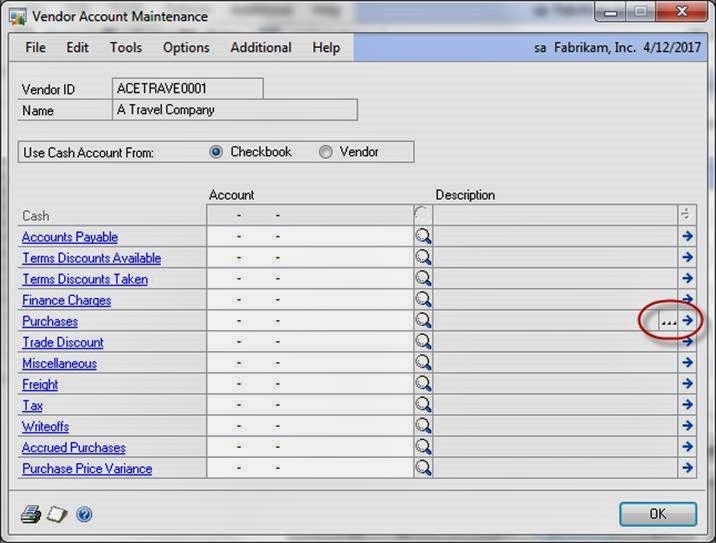Follow the Accrued Purchases link
Image resolution: width=716 pixels, height=543 pixels.
pos(74,447)
